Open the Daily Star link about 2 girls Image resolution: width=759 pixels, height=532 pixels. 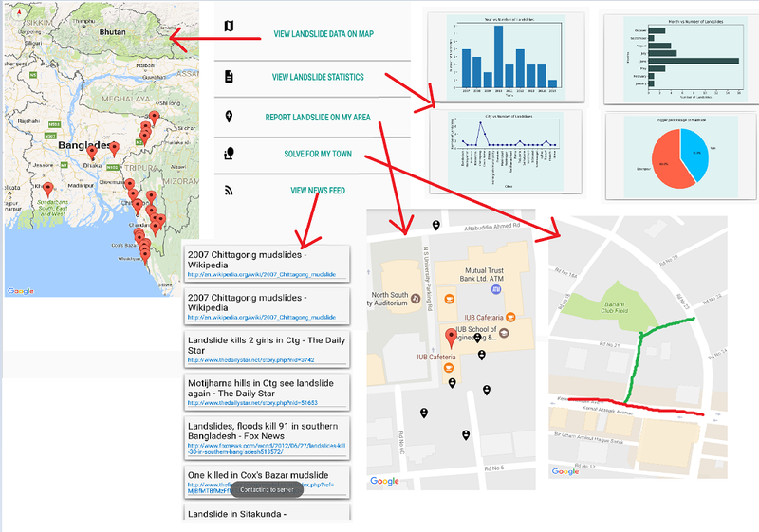click(250, 360)
